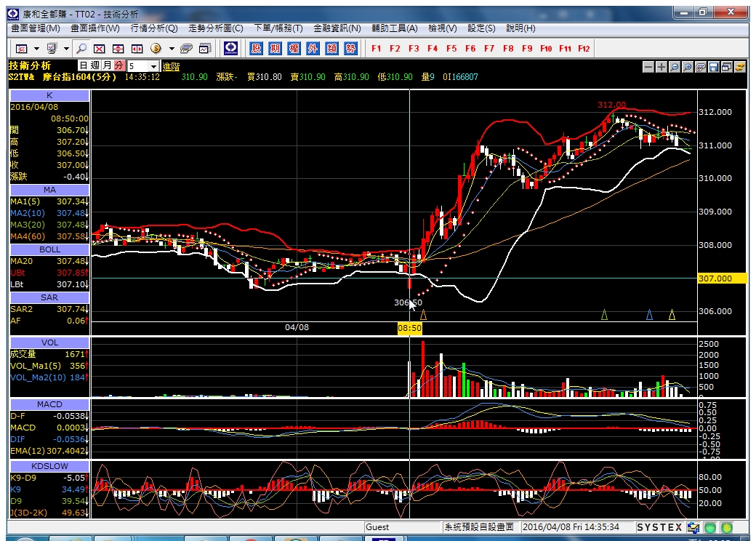The height and width of the screenshot is (541, 756).
Task: Select the magnifying glass search tool
Action: [x=81, y=49]
